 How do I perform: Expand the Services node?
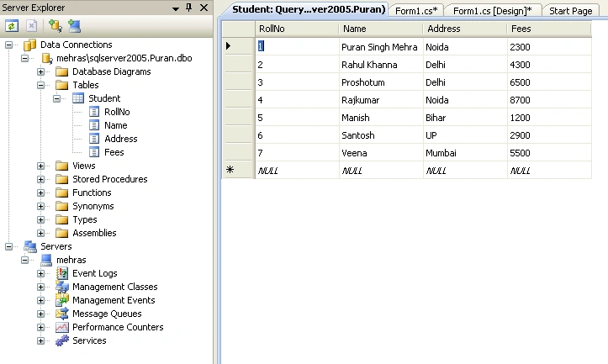(x=40, y=340)
